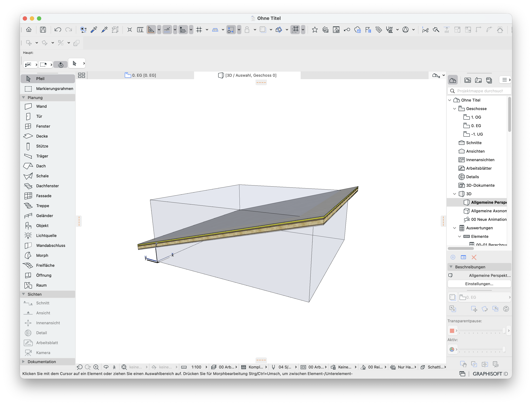Image resolution: width=532 pixels, height=405 pixels.
Task: Click the red delete X icon
Action: [474, 257]
